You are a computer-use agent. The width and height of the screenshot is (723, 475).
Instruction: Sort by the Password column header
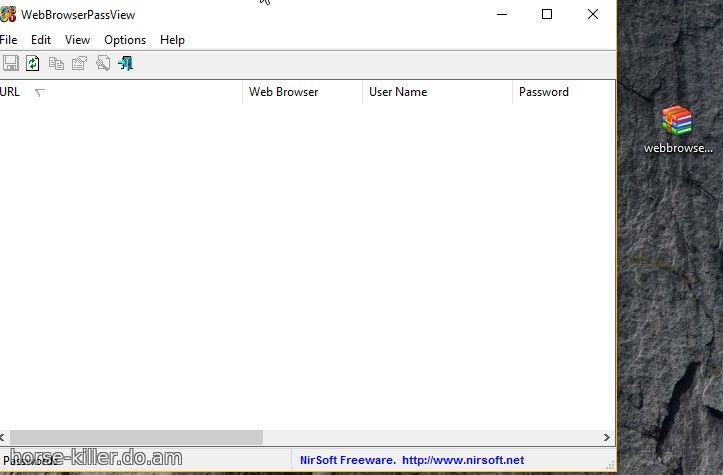point(563,92)
